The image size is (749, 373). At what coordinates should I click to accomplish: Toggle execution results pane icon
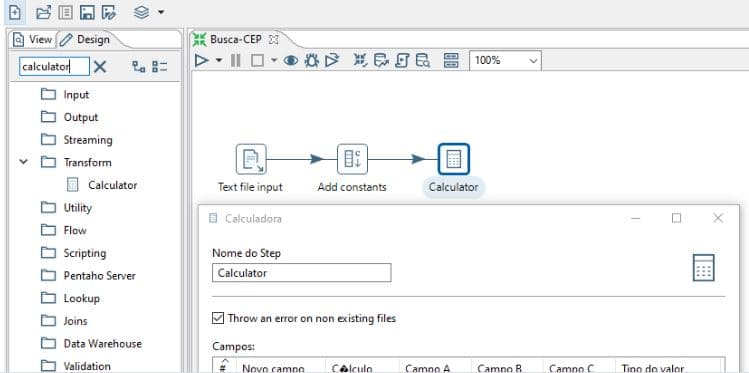coord(451,61)
